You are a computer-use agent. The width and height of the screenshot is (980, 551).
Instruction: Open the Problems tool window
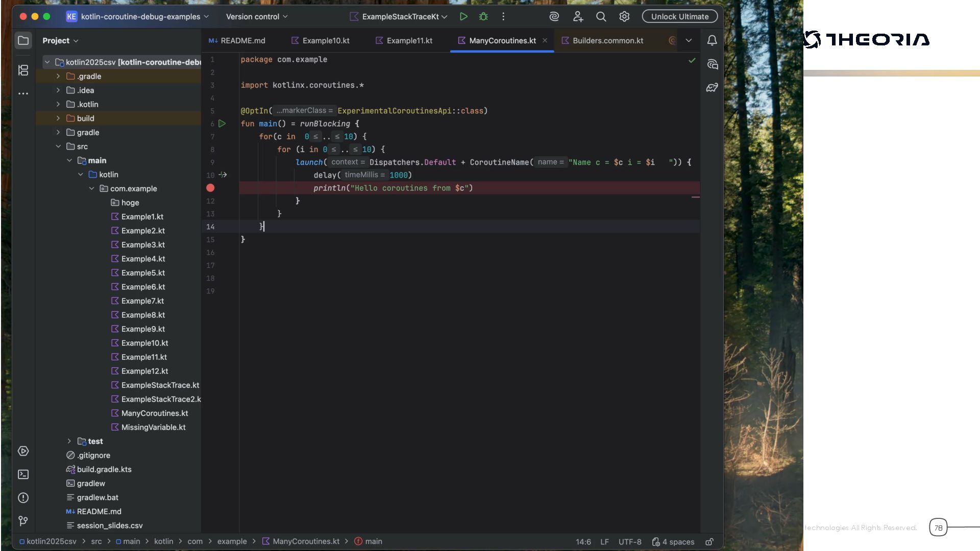coord(23,498)
